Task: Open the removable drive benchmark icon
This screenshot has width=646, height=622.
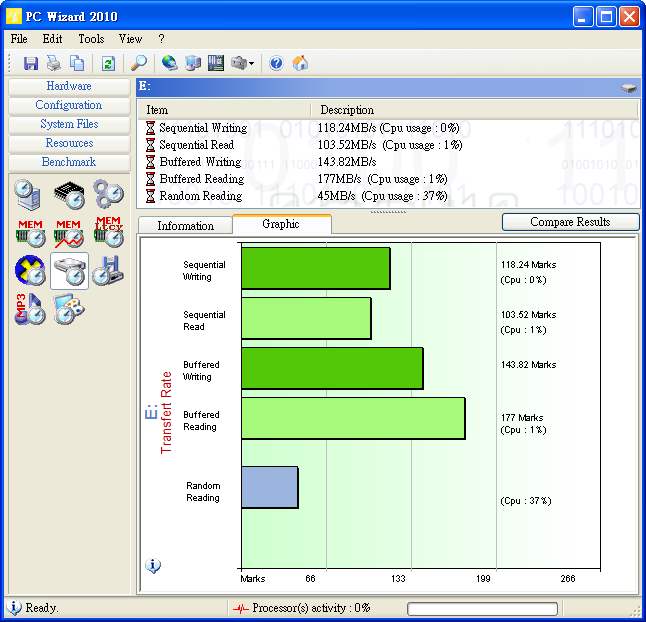Action: tap(108, 271)
